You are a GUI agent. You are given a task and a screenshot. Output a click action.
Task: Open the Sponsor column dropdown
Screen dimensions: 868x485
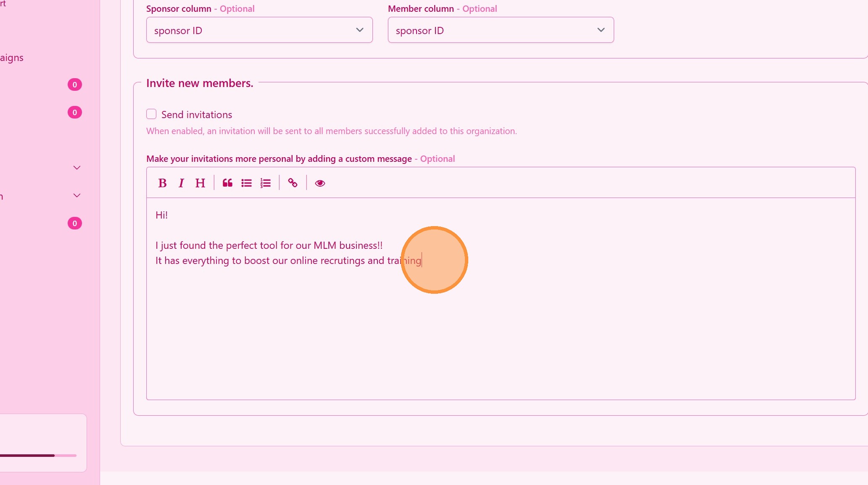click(259, 30)
